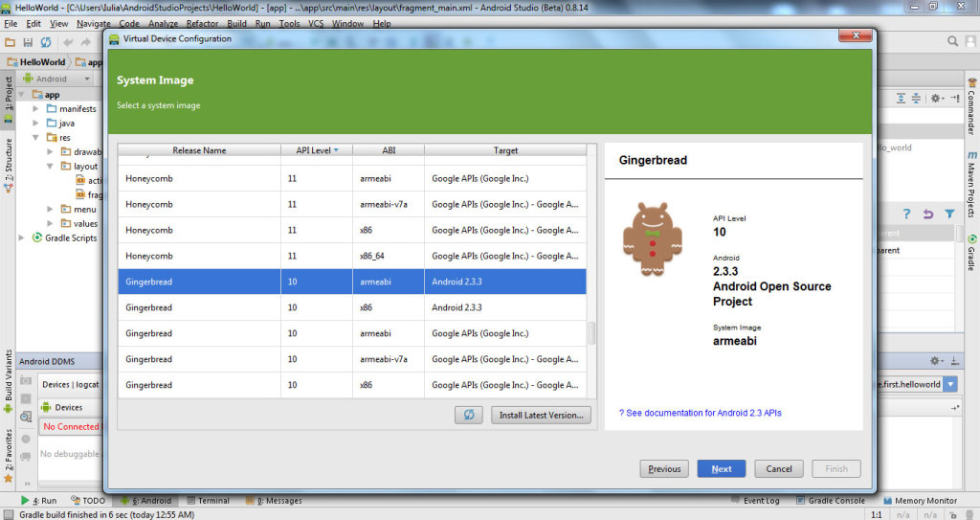This screenshot has width=980, height=520.
Task: Open the File menu
Action: tap(11, 24)
